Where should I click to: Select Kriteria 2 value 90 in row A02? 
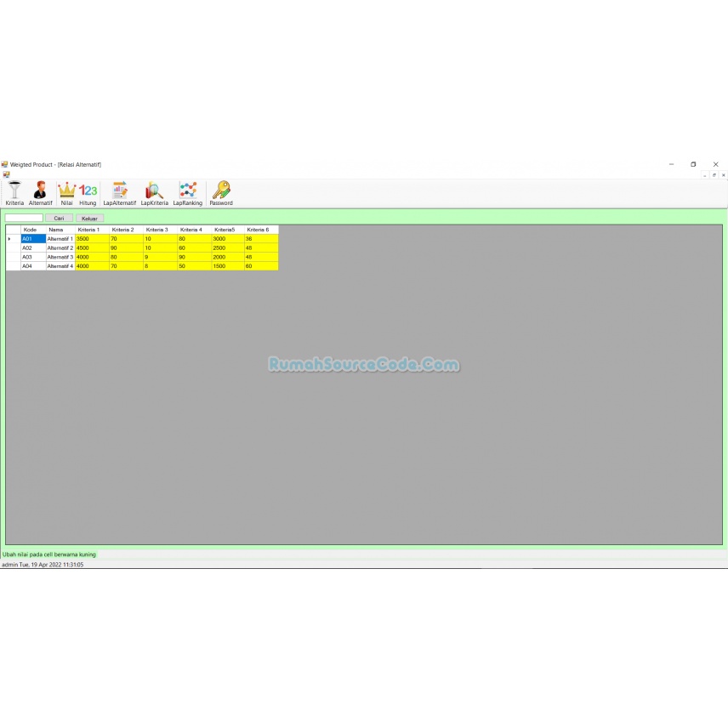tap(126, 248)
